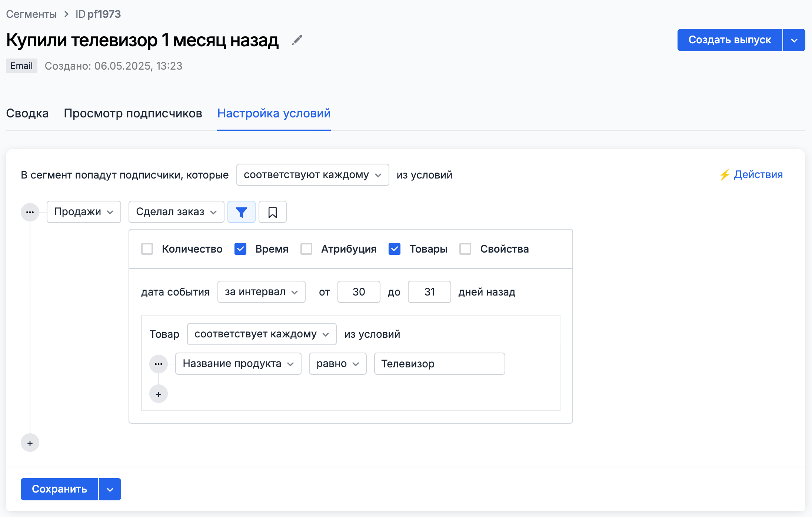Enable the Атрибуция checkbox
The height and width of the screenshot is (517, 812).
coord(306,249)
